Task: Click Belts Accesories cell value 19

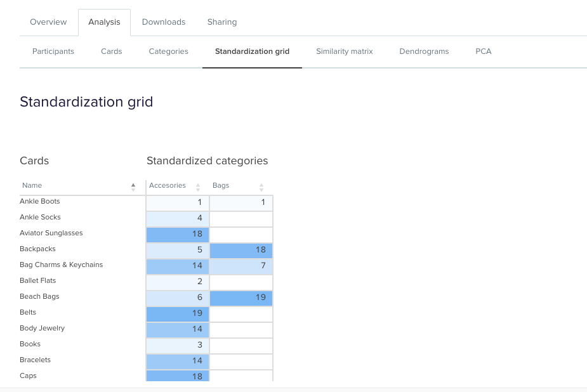Action: tap(178, 314)
